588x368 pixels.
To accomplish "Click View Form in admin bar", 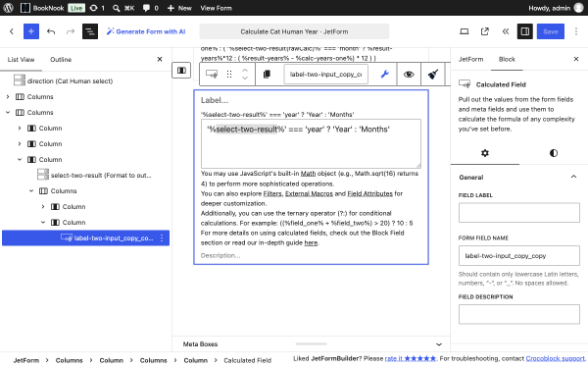I will pos(216,8).
